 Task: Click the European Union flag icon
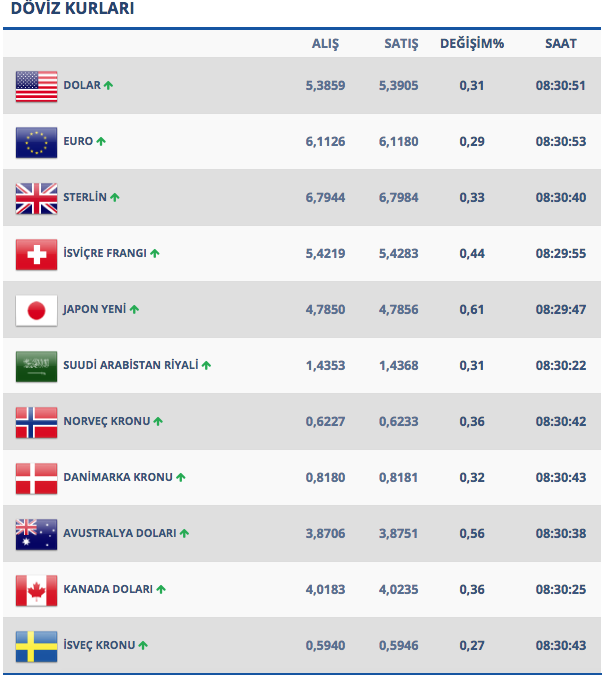click(x=36, y=142)
